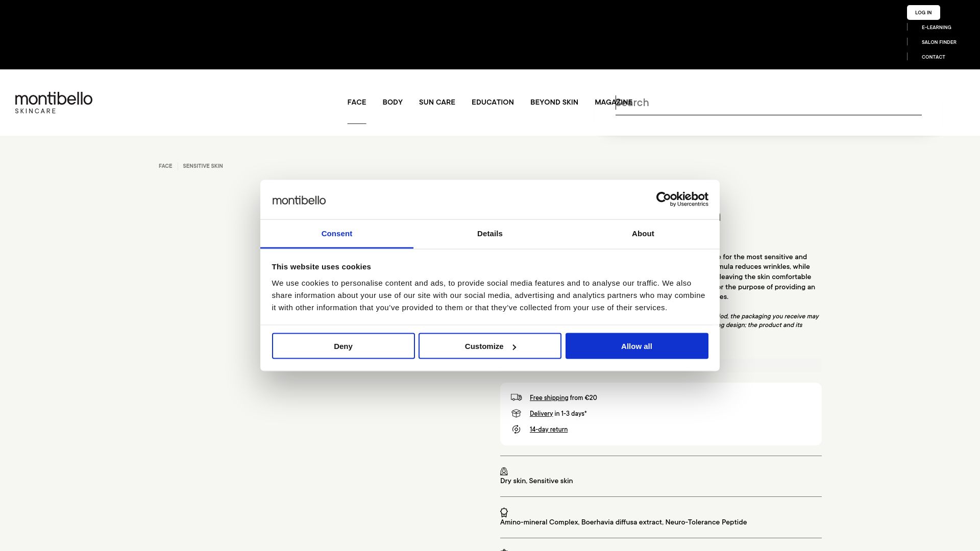Viewport: 980px width, 551px height.
Task: Open the 14-day return link
Action: 548,430
